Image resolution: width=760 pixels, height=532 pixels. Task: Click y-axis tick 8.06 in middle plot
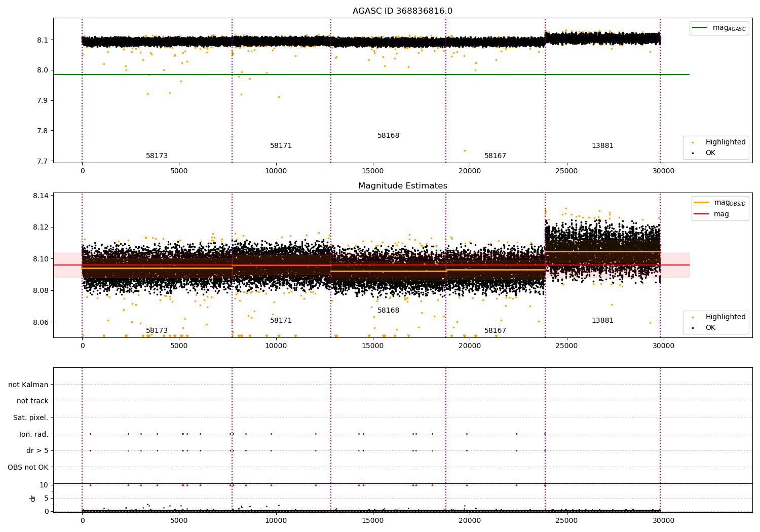(x=41, y=323)
